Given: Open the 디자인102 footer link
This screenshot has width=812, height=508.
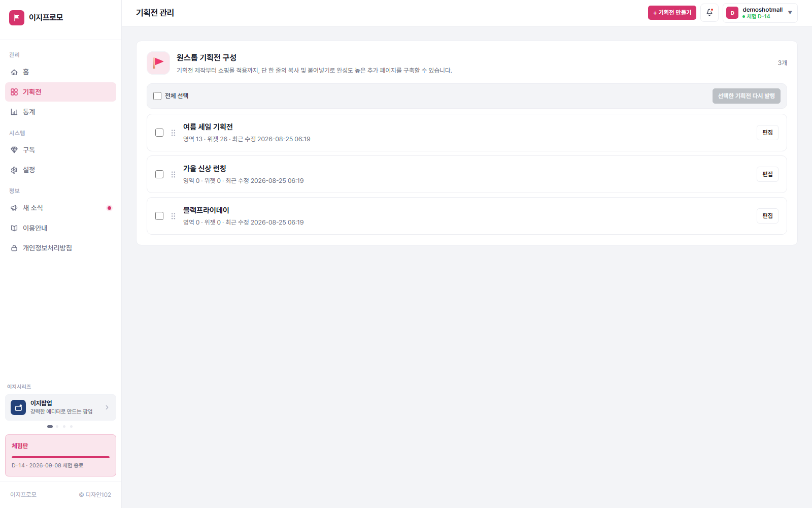Looking at the screenshot, I should pos(95,495).
